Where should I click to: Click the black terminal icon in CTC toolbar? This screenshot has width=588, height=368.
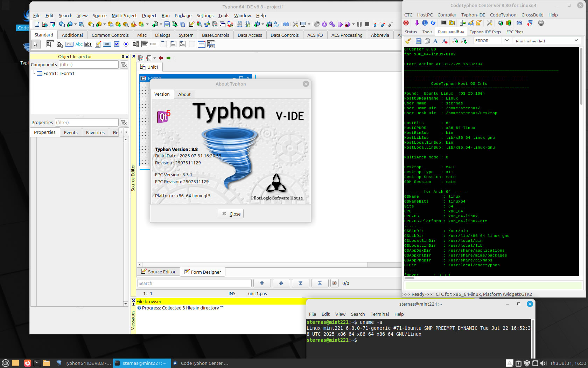[x=443, y=23]
